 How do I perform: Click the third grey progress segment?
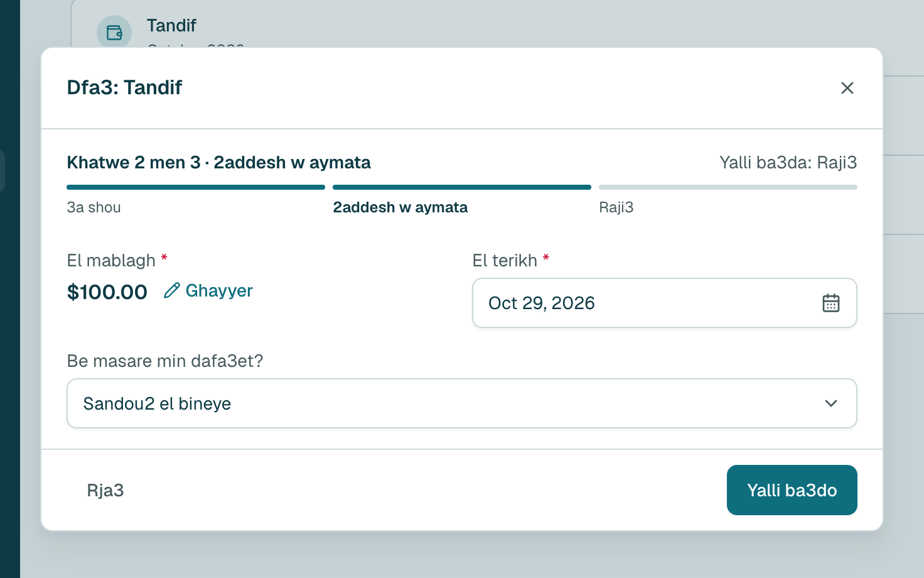(728, 187)
